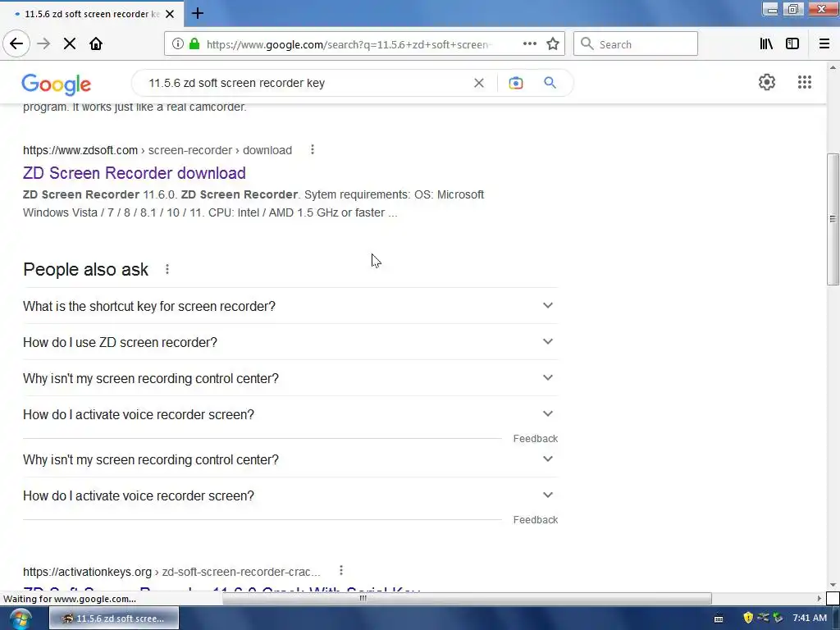Open the Firefox hamburger menu
This screenshot has height=630, width=840.
pyautogui.click(x=824, y=44)
